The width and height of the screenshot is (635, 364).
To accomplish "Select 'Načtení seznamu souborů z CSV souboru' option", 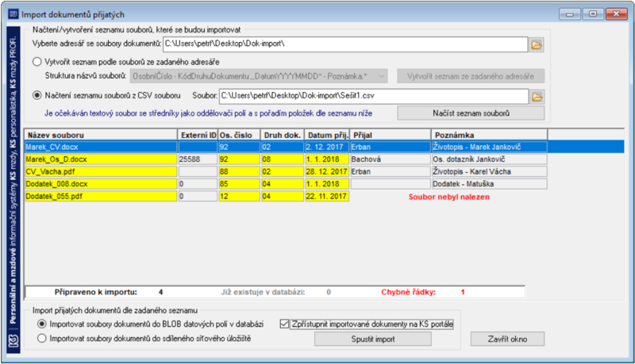I will pyautogui.click(x=37, y=95).
